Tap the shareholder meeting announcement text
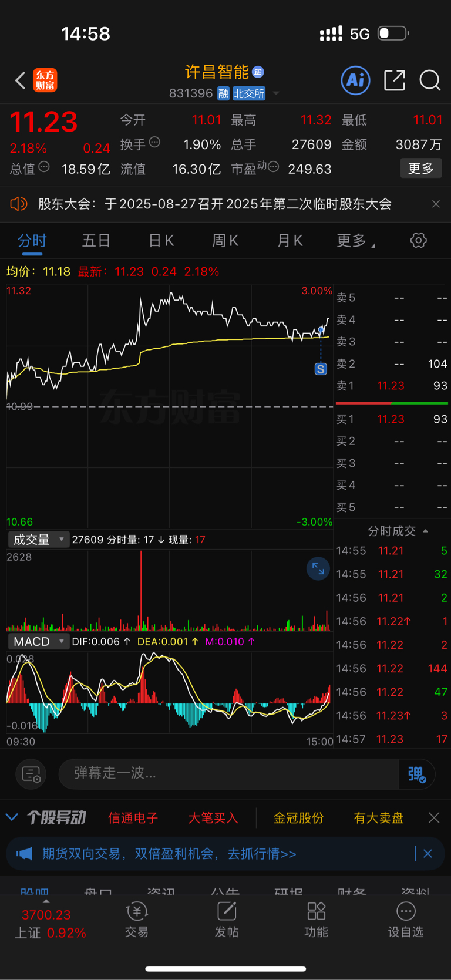The width and height of the screenshot is (451, 980). (215, 204)
